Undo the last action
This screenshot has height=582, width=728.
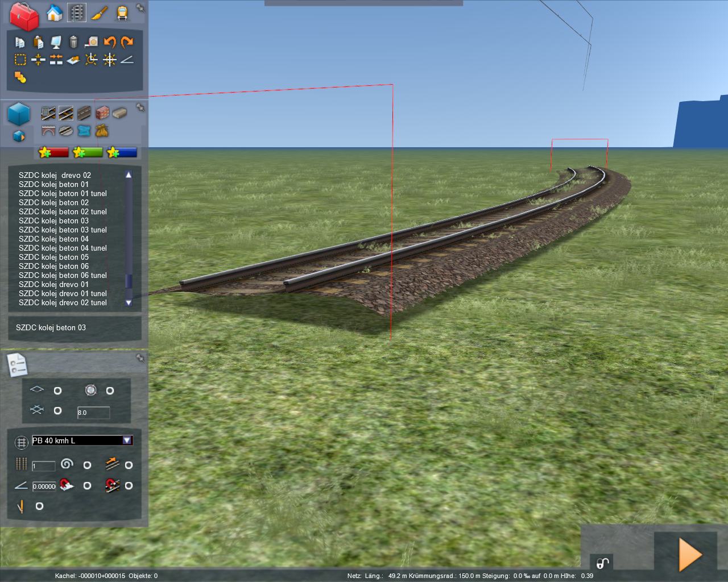[110, 42]
